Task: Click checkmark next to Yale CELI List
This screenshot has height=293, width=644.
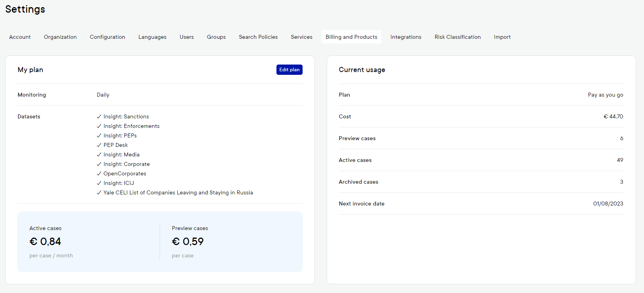Action: coord(99,192)
